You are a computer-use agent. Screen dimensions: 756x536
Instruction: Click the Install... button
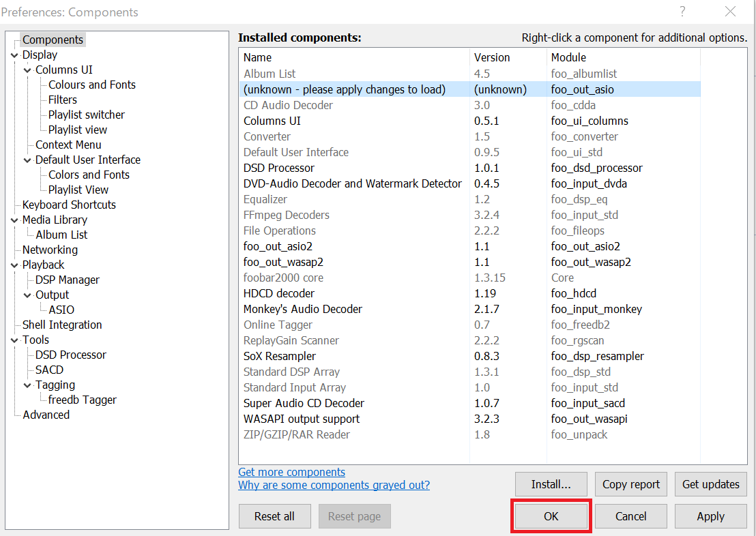click(551, 484)
